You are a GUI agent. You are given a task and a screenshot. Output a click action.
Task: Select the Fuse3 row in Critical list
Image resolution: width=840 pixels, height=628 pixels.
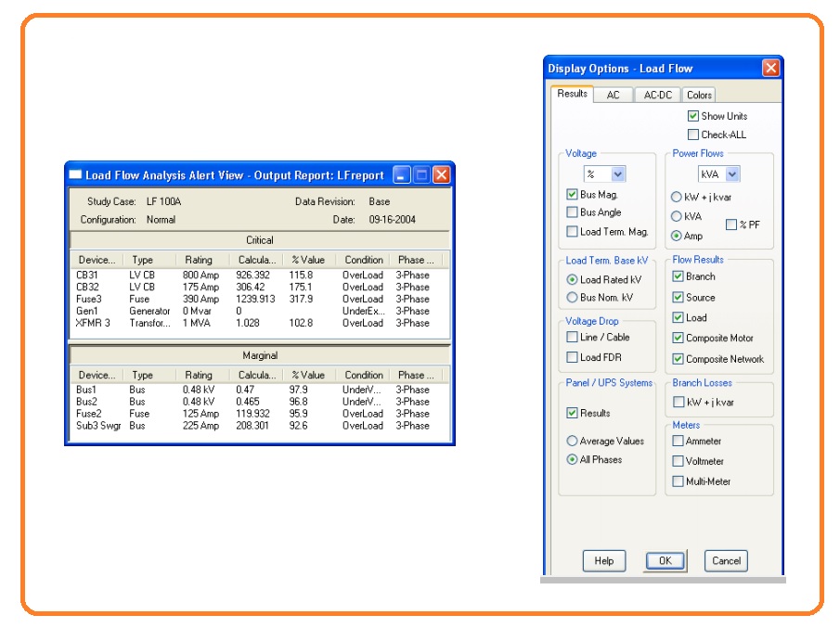(x=259, y=299)
